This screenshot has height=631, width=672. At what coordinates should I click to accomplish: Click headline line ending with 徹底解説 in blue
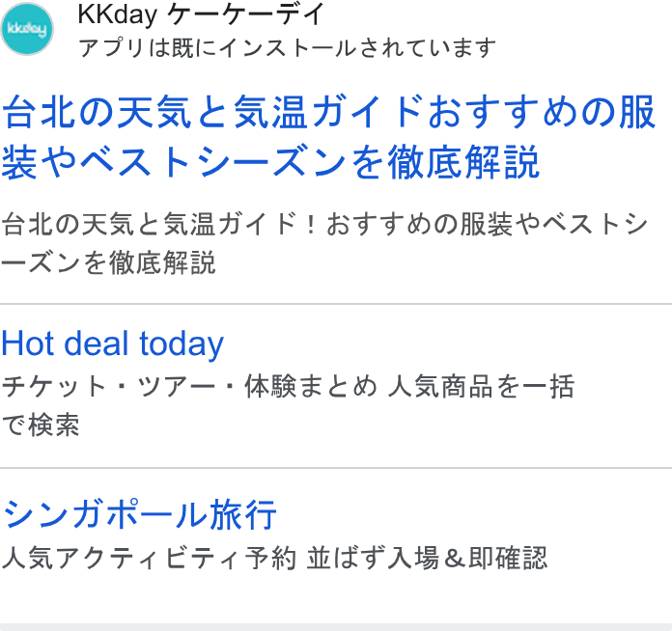(270, 161)
